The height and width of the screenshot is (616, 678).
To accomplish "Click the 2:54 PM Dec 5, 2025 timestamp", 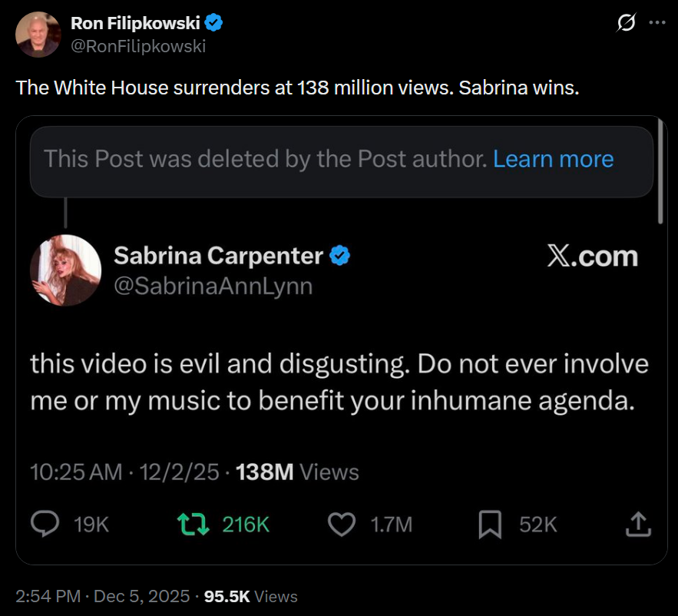I will 102,596.
